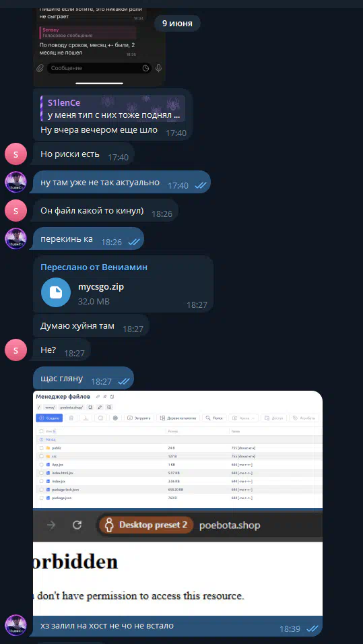This screenshot has width=363, height=644.
Task: Click the Поиск toolbar item
Action: click(x=214, y=418)
